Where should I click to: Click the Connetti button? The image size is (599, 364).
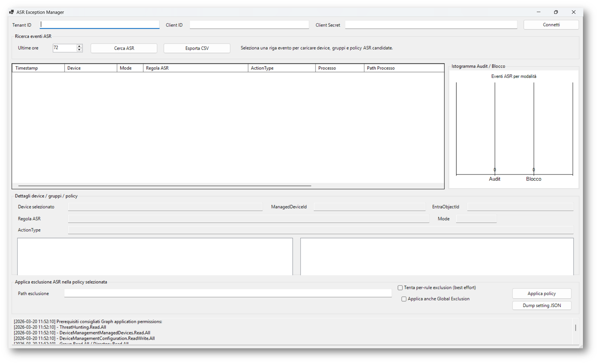[x=551, y=25]
